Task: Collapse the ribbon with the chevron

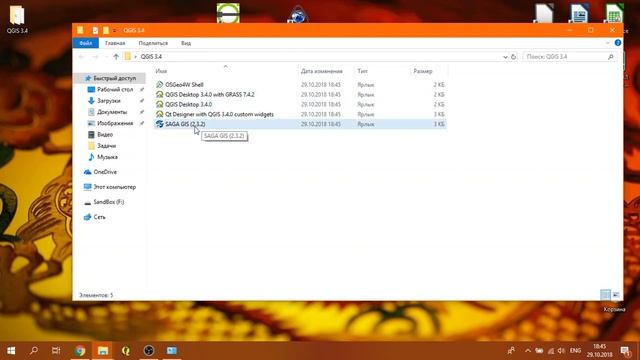Action: [607, 43]
